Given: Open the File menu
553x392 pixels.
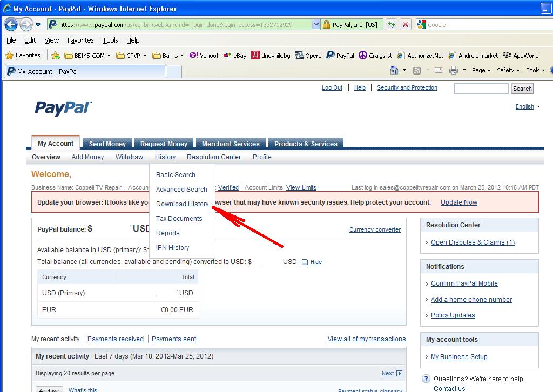Looking at the screenshot, I should click(x=11, y=40).
